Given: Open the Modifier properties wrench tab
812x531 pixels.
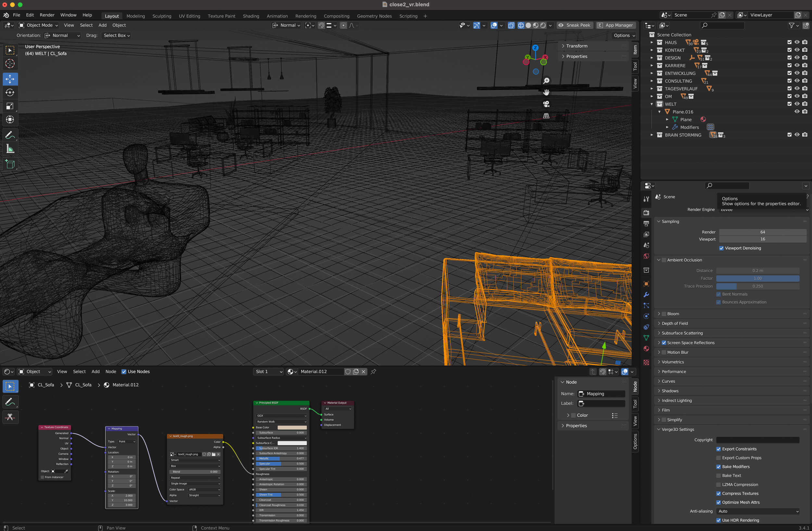Looking at the screenshot, I should point(646,295).
